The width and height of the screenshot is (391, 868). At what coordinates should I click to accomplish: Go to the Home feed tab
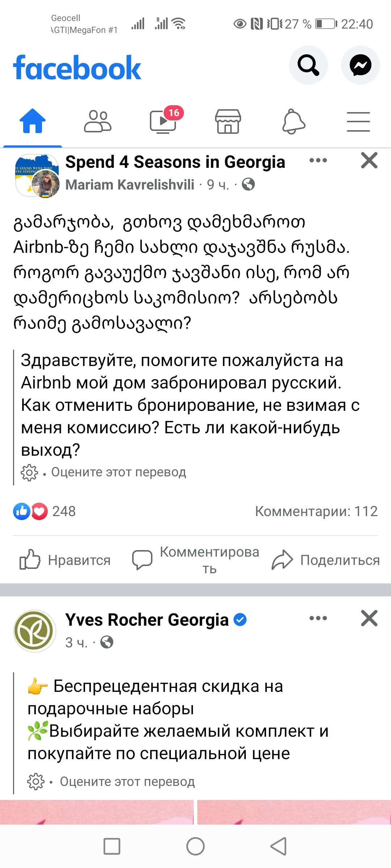(x=33, y=121)
